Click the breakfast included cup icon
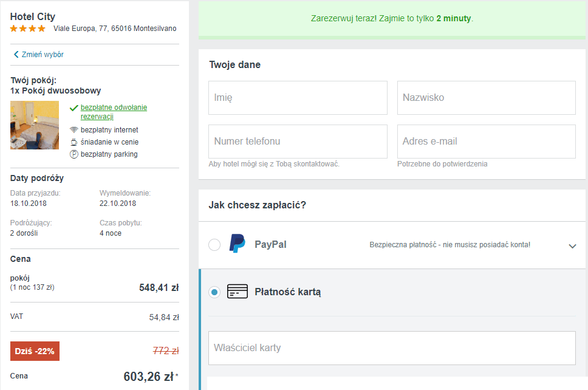Image resolution: width=588 pixels, height=390 pixels. click(x=74, y=142)
